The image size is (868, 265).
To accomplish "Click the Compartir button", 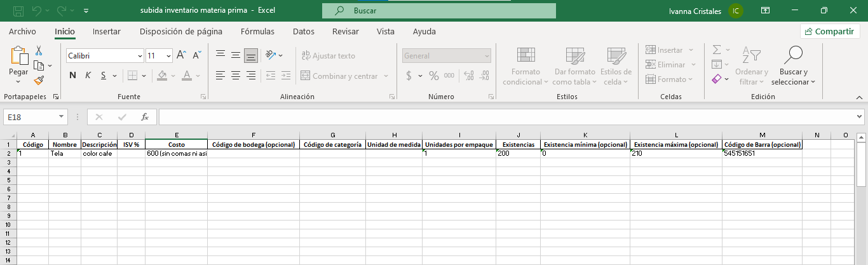I will [x=830, y=31].
